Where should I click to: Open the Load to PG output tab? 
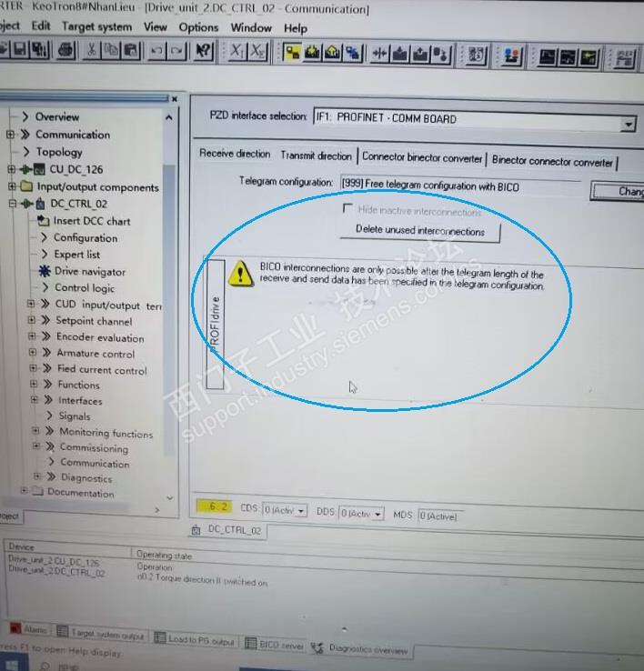(x=195, y=639)
